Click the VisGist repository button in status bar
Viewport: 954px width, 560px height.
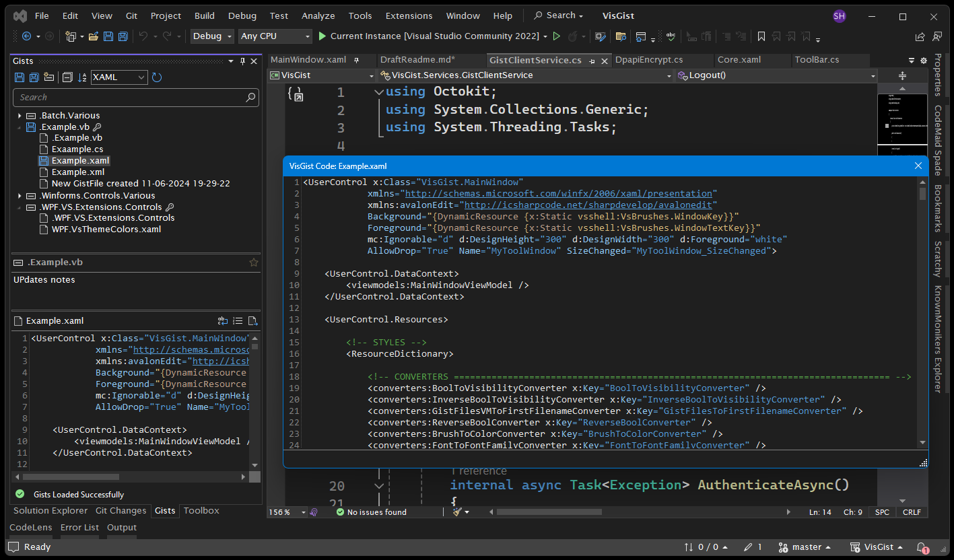click(877, 547)
